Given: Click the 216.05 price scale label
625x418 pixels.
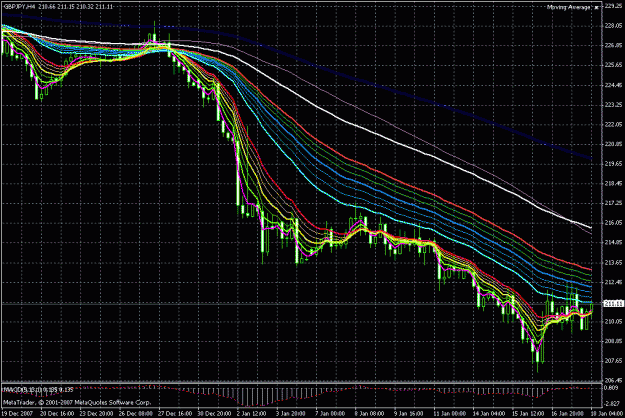Looking at the screenshot, I should pyautogui.click(x=614, y=223).
